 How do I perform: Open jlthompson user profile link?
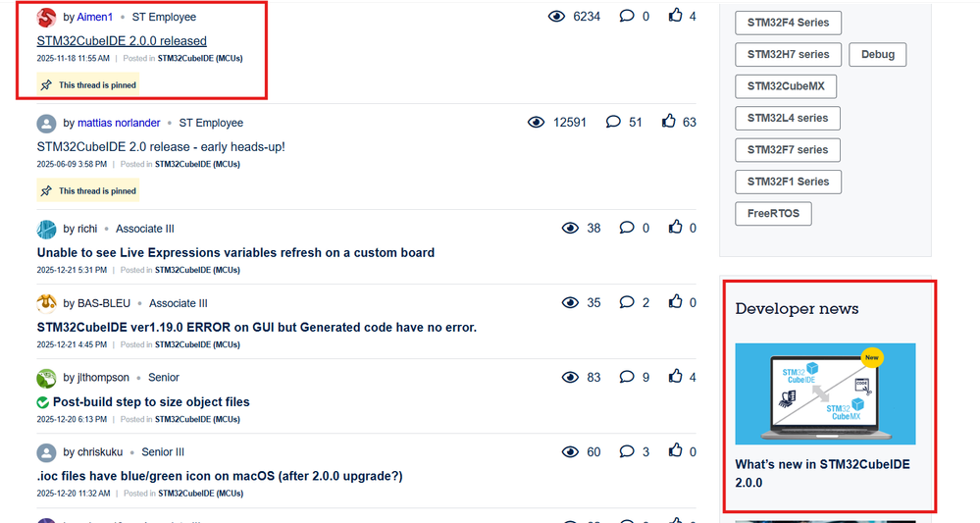(x=103, y=378)
